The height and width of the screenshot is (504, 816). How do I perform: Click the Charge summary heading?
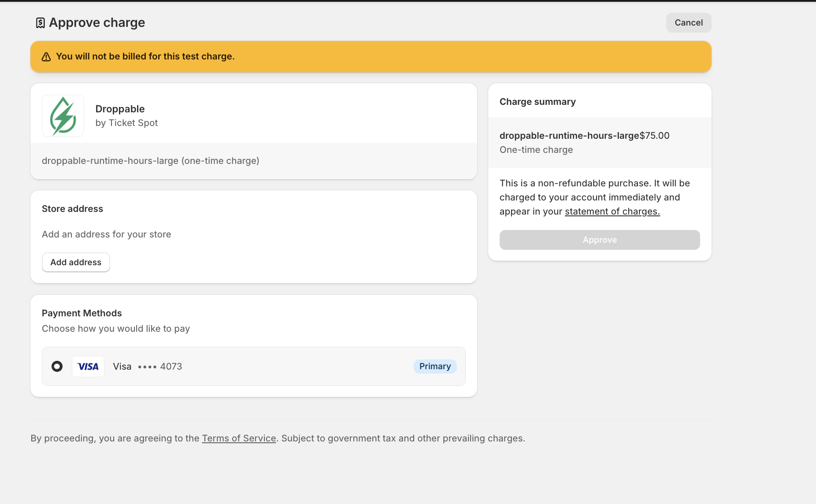point(538,102)
